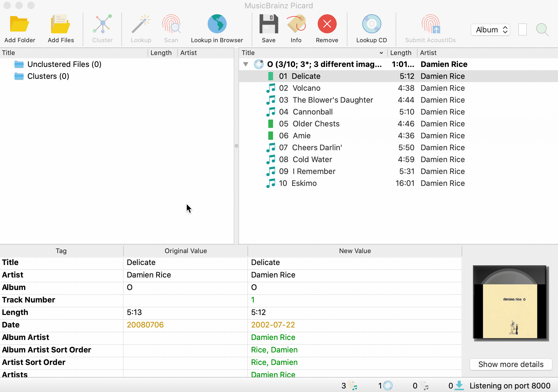Viewport: 558px width, 392px height.
Task: Select the Clusters folder item
Action: 48,76
